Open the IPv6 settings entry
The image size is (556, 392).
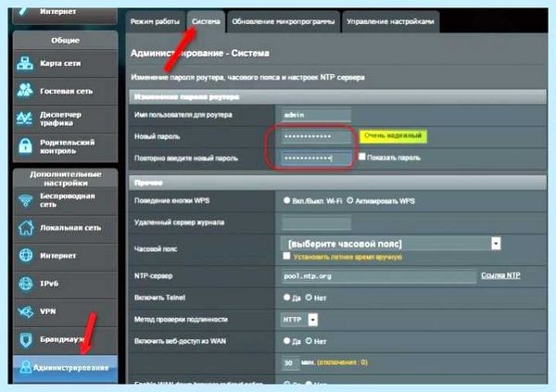[x=65, y=285]
